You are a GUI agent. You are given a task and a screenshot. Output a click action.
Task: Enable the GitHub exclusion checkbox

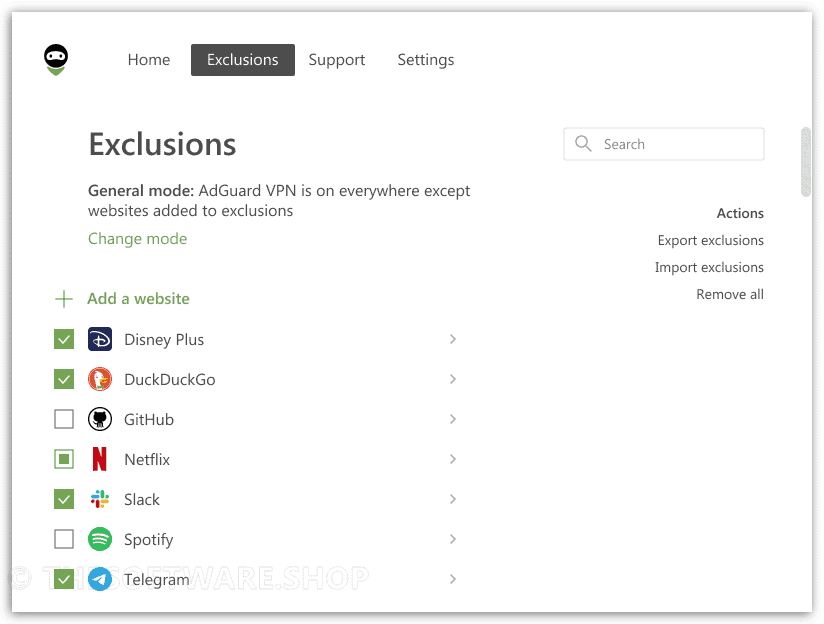[64, 419]
